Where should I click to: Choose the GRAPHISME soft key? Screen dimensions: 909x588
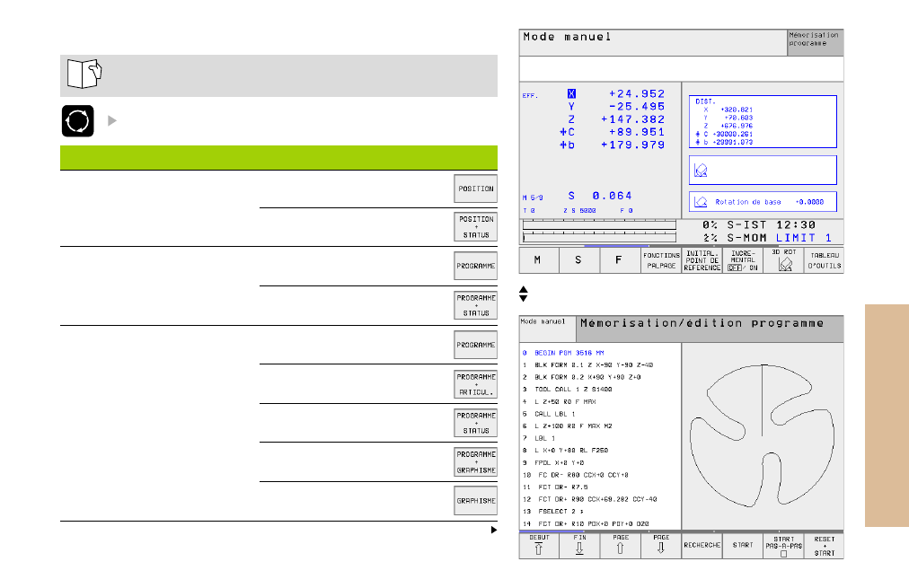(475, 501)
